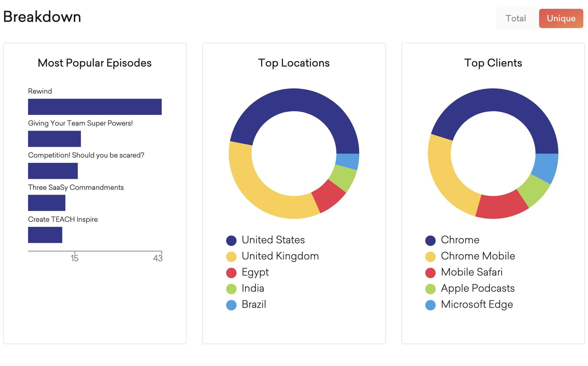Click the Microsoft Edge blue legend marker

pyautogui.click(x=430, y=304)
